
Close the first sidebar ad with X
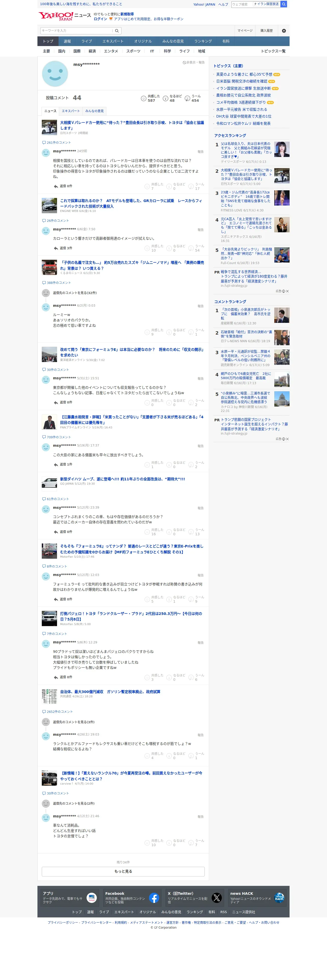(288, 291)
